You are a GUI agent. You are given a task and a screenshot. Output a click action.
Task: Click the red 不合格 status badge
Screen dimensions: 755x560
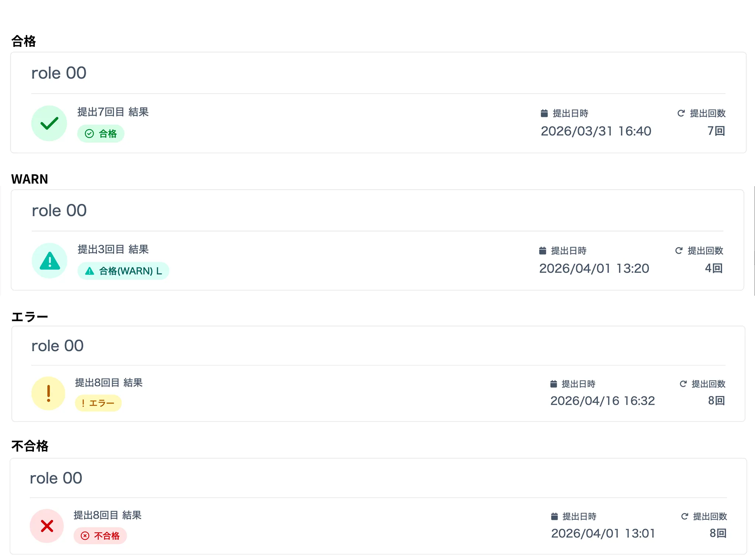100,536
